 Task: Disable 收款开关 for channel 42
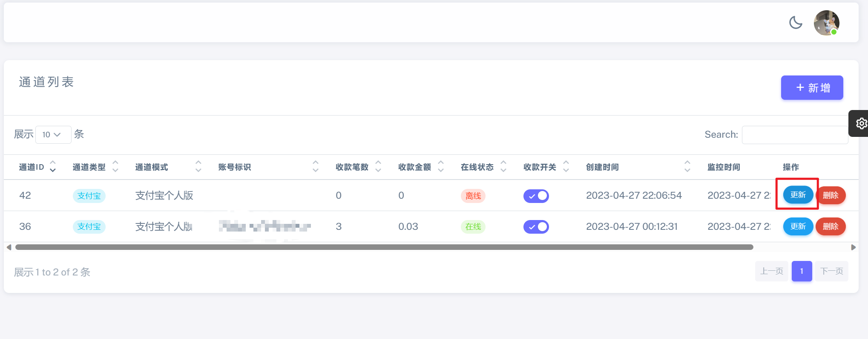[x=536, y=196]
